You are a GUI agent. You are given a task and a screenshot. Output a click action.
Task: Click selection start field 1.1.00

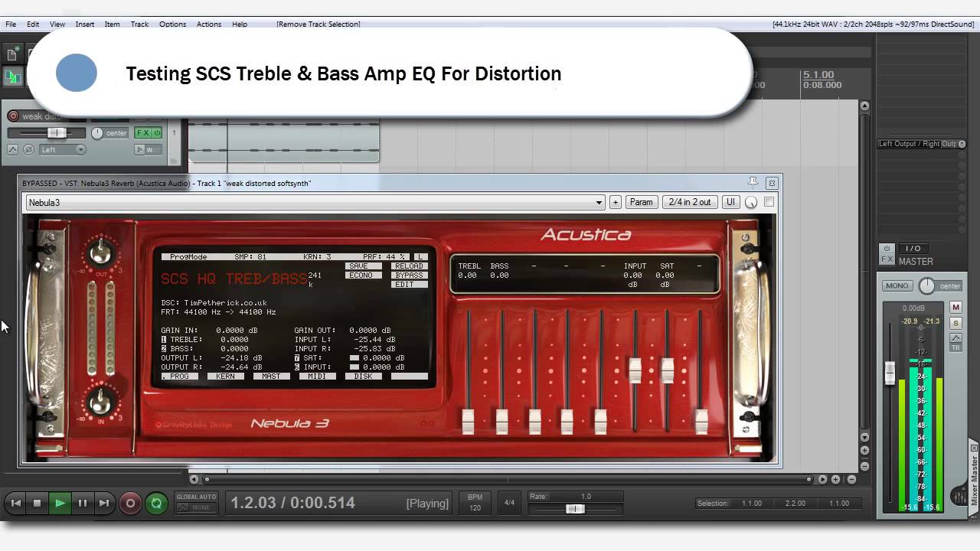point(752,504)
